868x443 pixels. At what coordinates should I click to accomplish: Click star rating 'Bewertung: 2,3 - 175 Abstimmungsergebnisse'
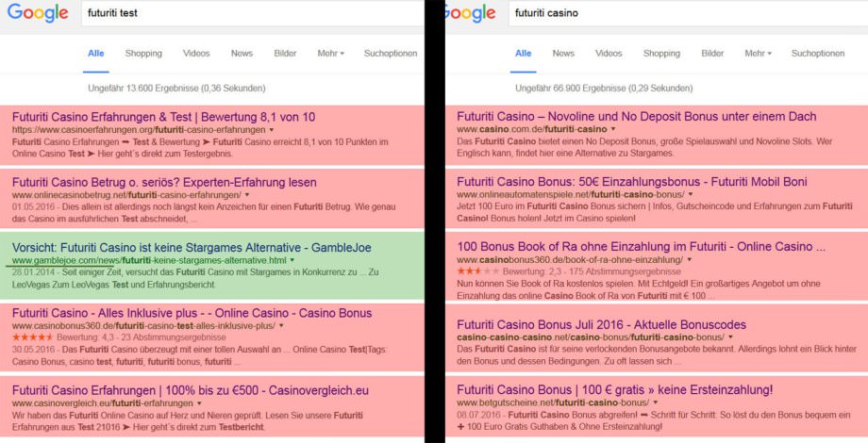click(x=569, y=271)
